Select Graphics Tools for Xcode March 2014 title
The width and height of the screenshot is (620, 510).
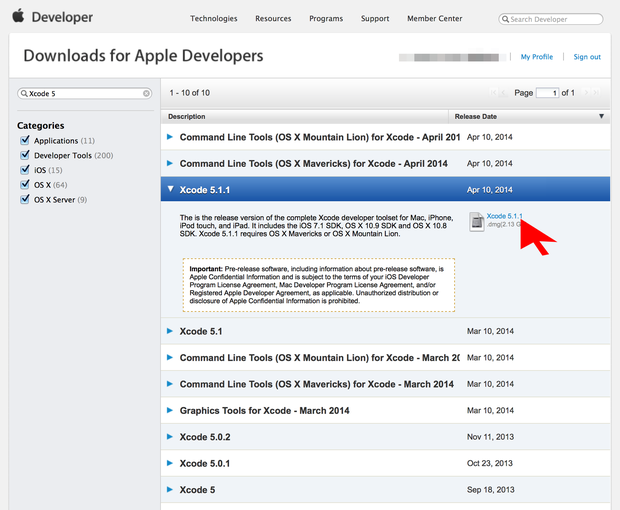265,410
